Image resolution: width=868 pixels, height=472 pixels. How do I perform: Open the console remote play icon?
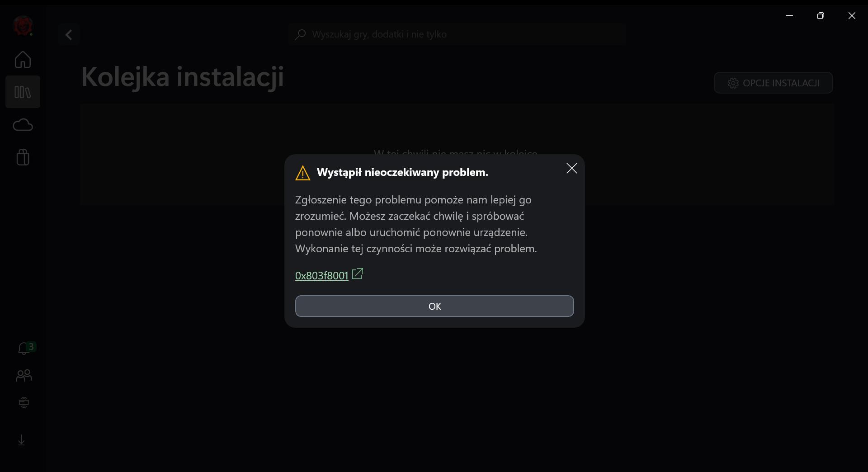coord(24,402)
